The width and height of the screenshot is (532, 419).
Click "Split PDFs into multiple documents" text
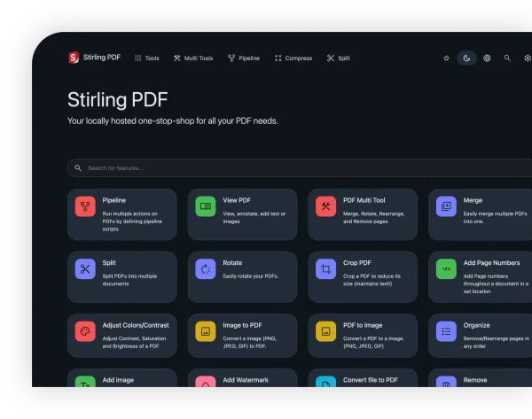tap(129, 280)
